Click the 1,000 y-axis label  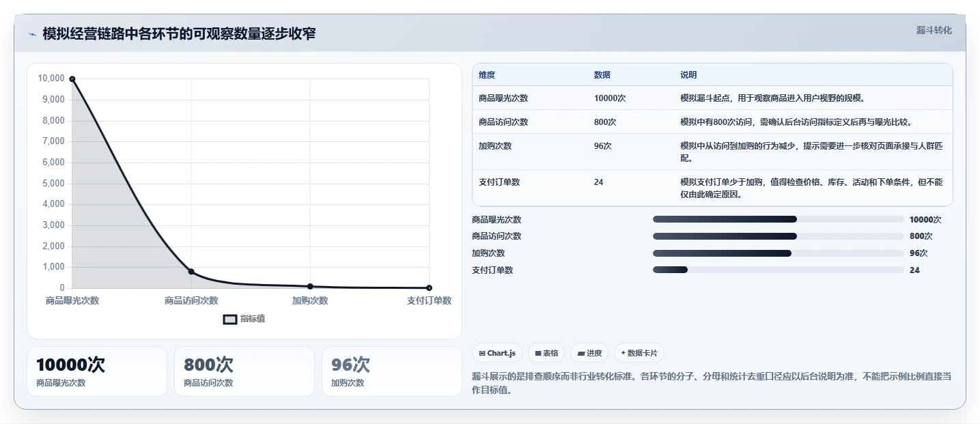point(53,267)
